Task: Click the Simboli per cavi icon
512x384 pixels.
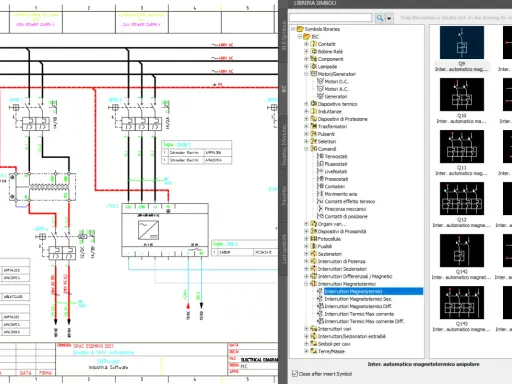Action: coord(313,344)
